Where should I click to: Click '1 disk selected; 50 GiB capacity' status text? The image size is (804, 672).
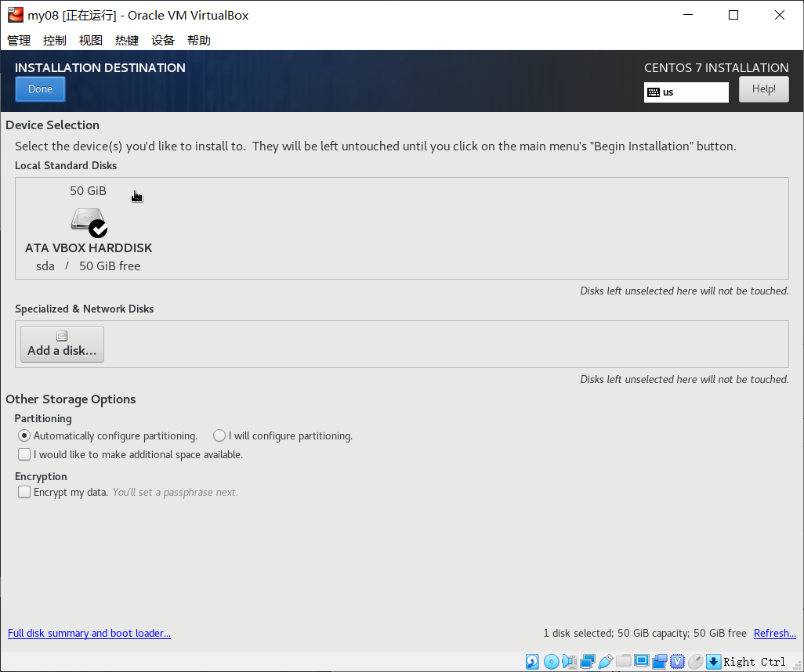pyautogui.click(x=645, y=633)
